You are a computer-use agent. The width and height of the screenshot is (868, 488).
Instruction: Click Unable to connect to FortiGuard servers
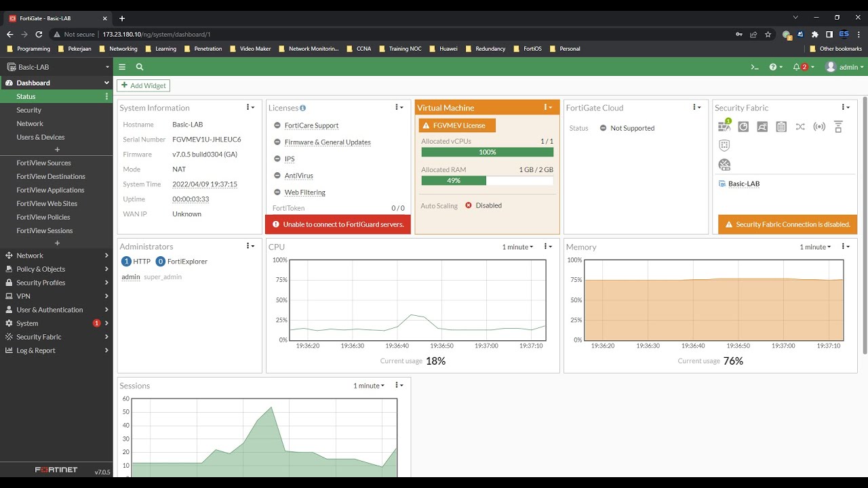point(338,224)
